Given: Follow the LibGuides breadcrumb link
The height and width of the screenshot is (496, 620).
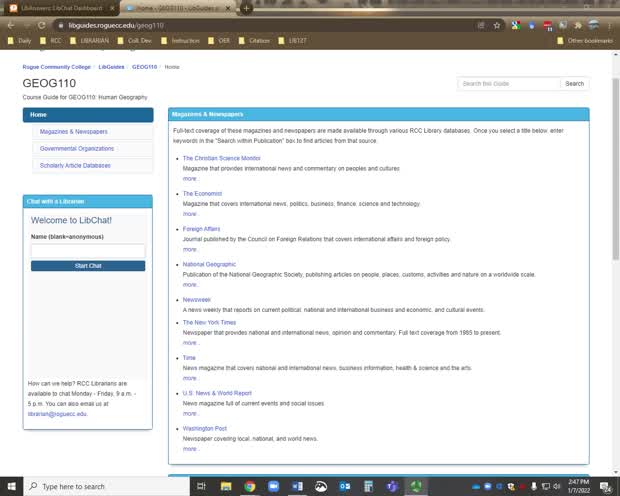Looking at the screenshot, I should (111, 67).
